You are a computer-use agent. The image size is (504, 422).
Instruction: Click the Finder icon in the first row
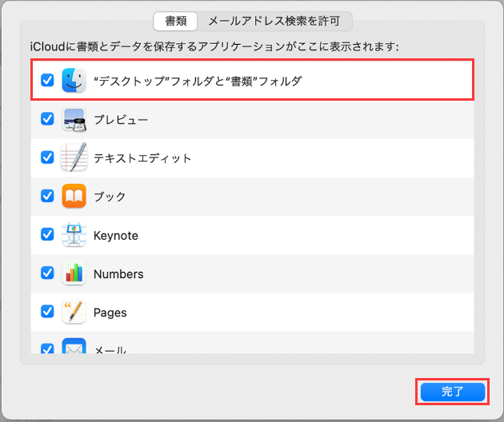[74, 80]
